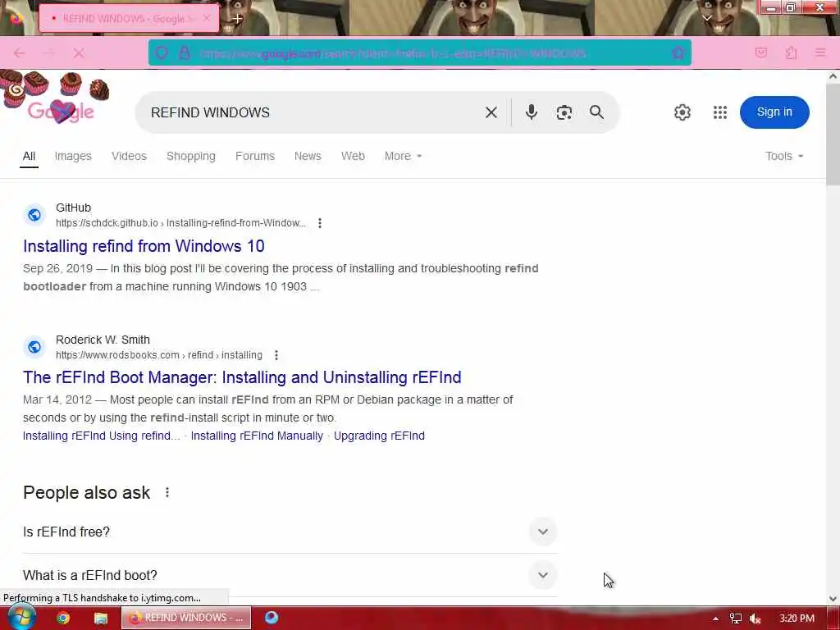Open more options for the GitHub result
This screenshot has height=630, width=840.
point(320,223)
